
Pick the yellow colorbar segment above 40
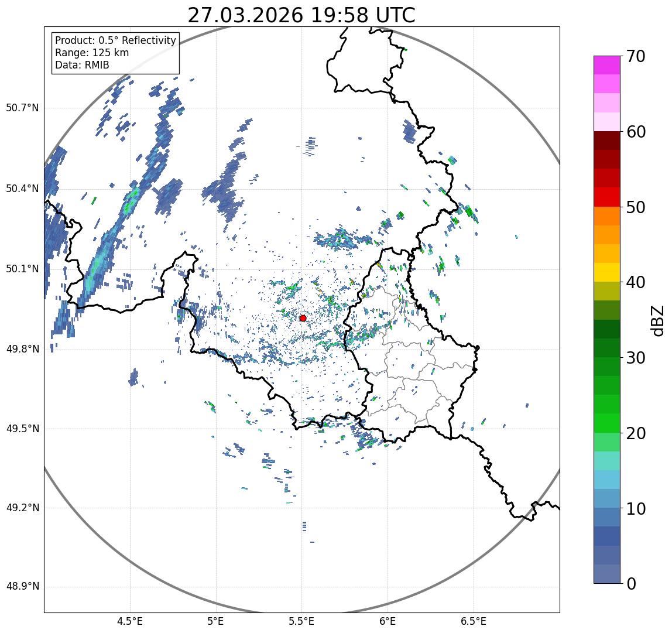607,272
